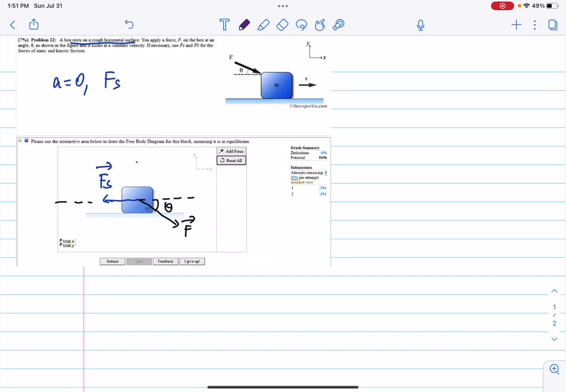Screen dimensions: 566x392
Task: Click the Grade Summary heading
Action: 305,148
